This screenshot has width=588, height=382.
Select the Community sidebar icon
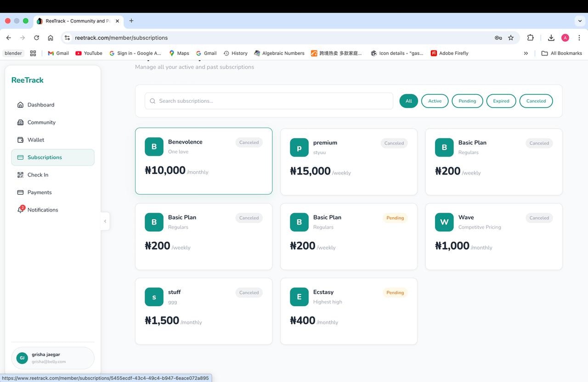(x=20, y=122)
